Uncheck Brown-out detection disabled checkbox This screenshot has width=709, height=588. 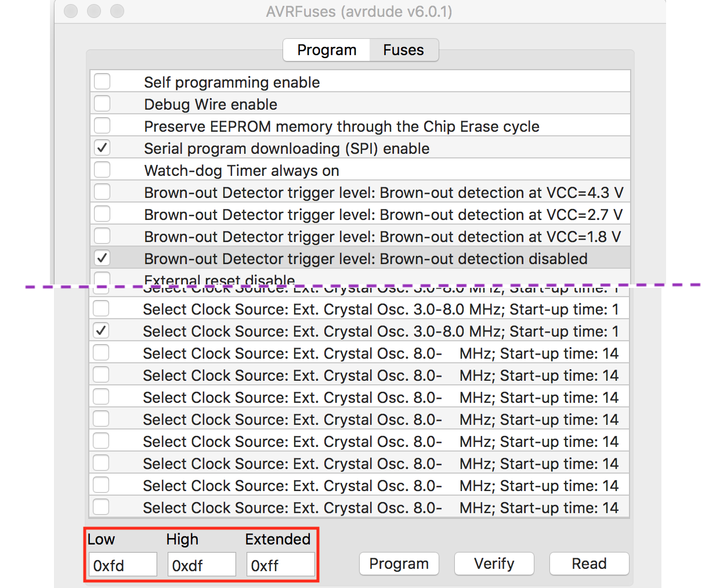coord(102,258)
